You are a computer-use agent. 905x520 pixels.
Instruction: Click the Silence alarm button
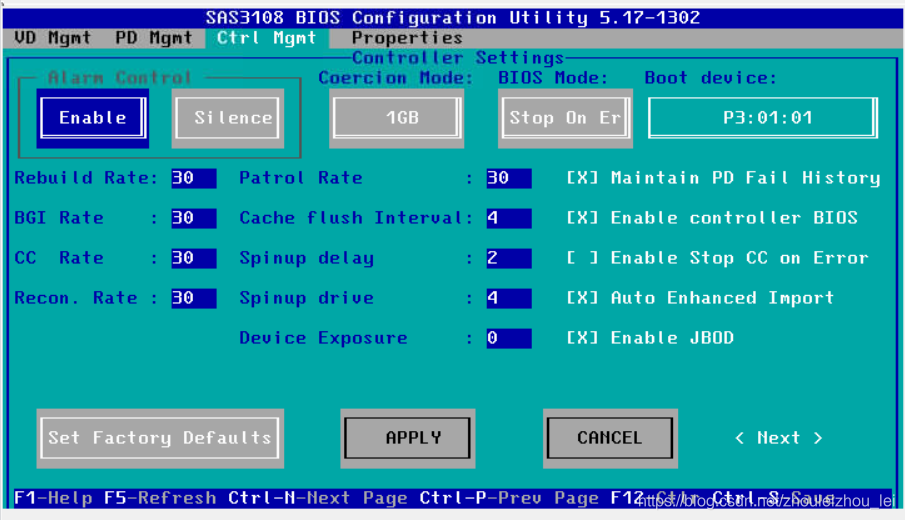(x=228, y=118)
